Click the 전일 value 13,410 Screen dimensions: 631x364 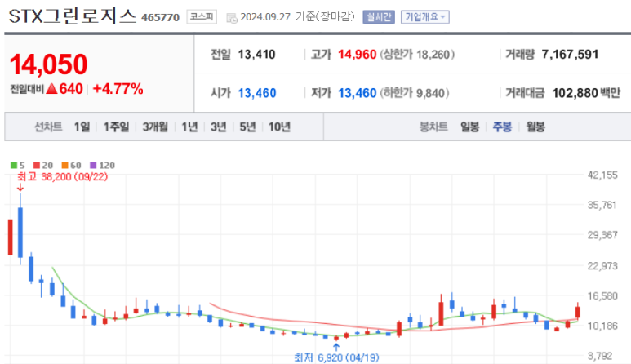(x=257, y=55)
